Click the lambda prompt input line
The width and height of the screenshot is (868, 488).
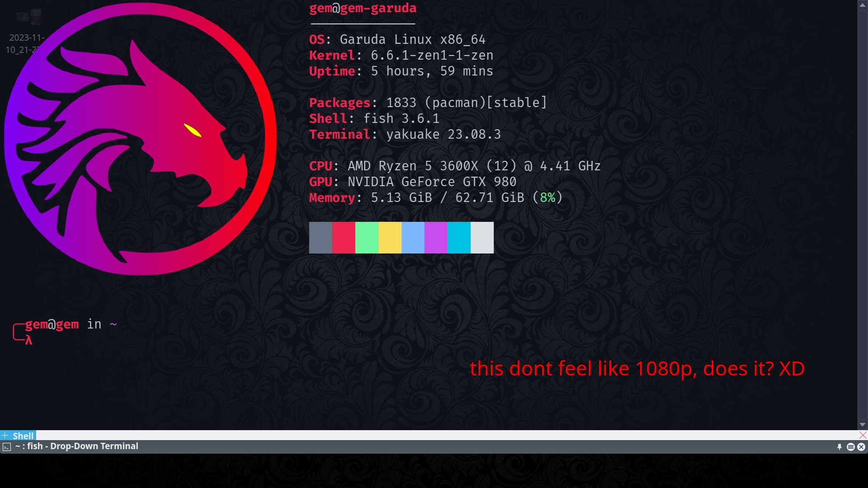click(x=28, y=340)
